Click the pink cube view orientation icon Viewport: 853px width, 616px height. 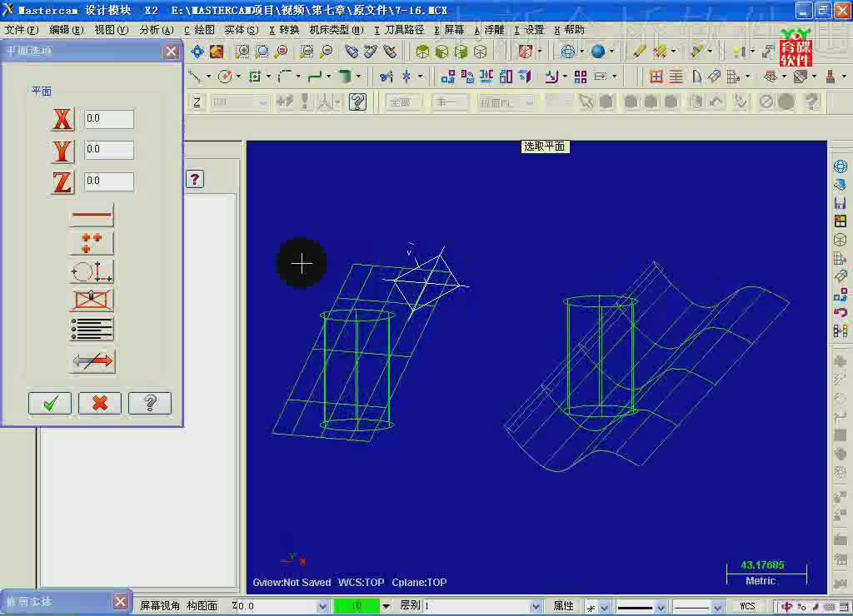coord(526,52)
